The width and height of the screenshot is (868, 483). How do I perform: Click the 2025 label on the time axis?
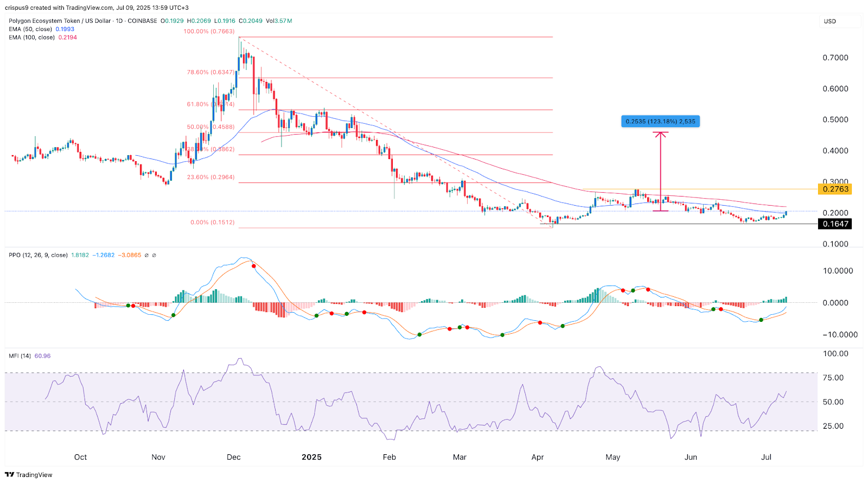[311, 457]
